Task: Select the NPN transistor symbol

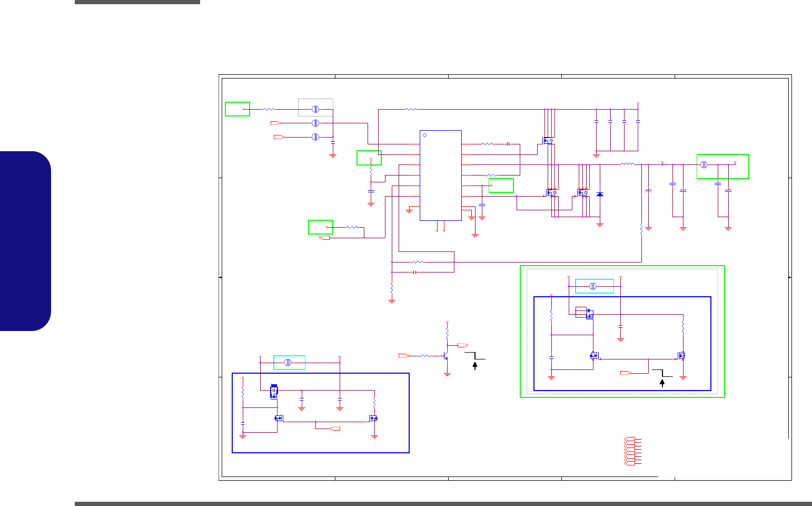Action: click(x=445, y=356)
